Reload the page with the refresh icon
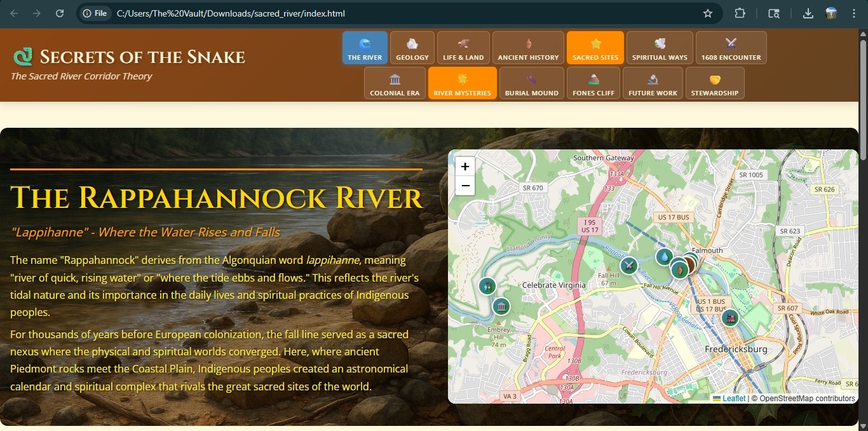Screen dimensions: 868x431 pos(60,13)
